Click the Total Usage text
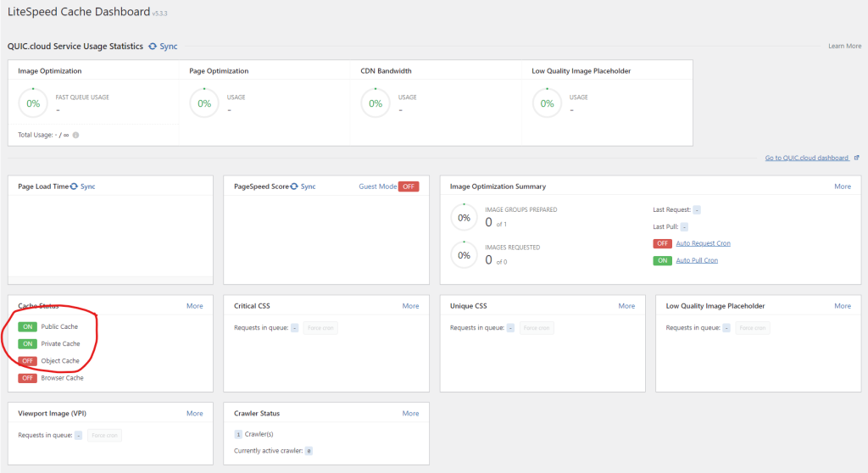This screenshot has height=473, width=868. click(x=43, y=135)
